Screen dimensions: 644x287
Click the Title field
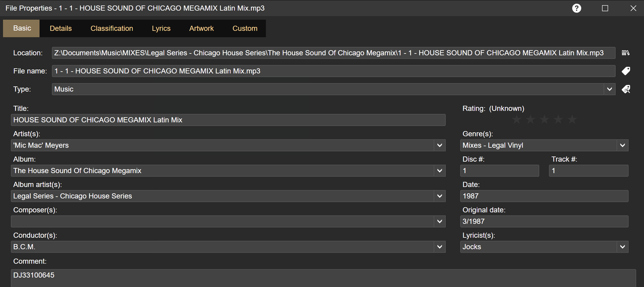(x=228, y=120)
